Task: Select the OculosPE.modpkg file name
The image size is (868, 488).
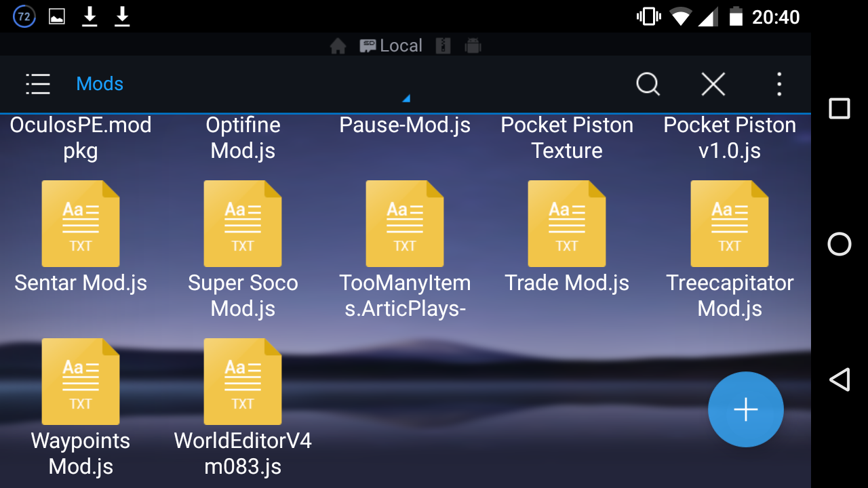Action: (x=81, y=138)
